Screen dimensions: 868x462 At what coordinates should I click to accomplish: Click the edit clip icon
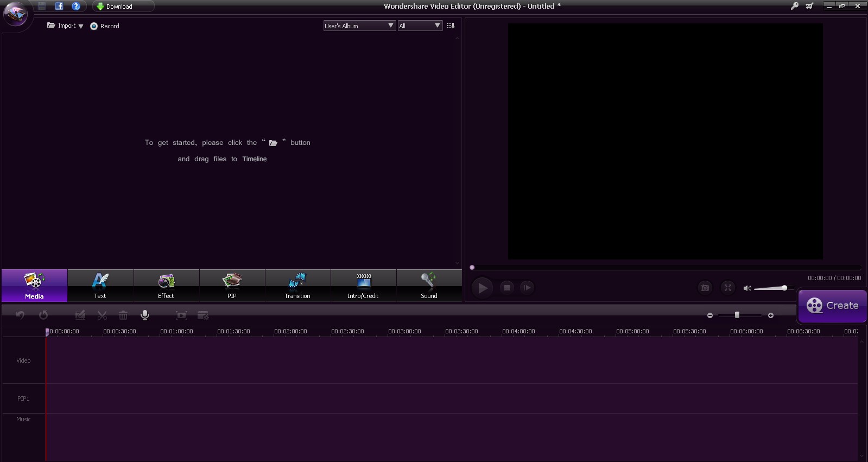80,315
